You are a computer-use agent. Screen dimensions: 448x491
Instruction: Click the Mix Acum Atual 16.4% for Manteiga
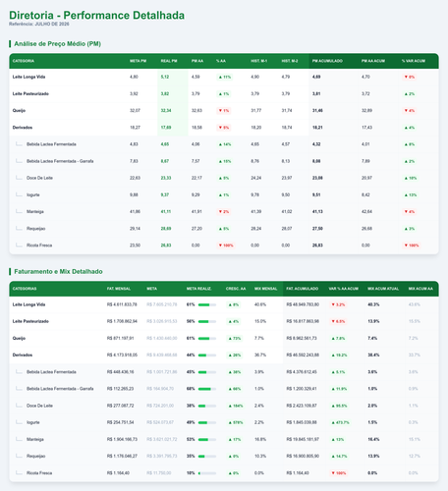tap(373, 440)
